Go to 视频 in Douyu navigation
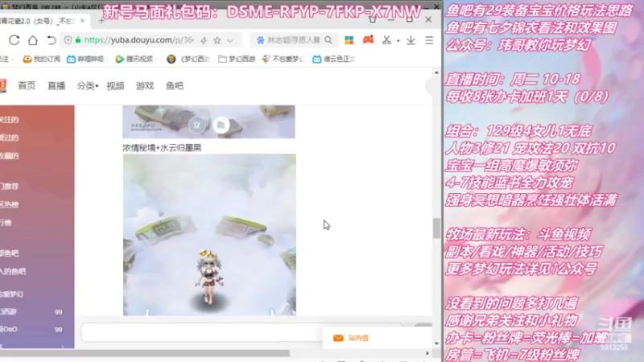 tap(115, 86)
